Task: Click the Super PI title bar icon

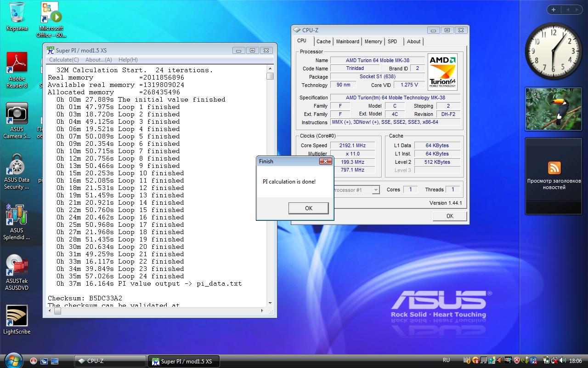Action: (51, 51)
